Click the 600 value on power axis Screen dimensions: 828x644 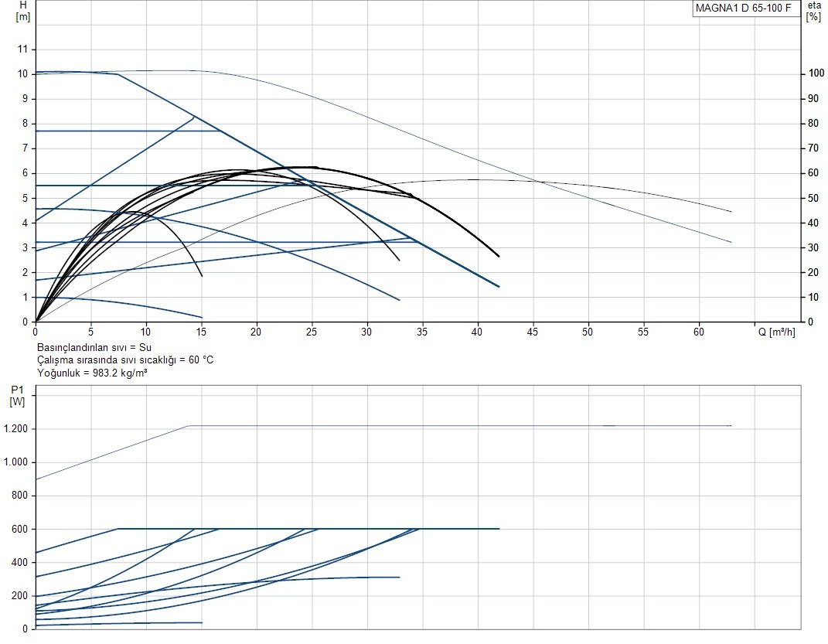point(19,529)
